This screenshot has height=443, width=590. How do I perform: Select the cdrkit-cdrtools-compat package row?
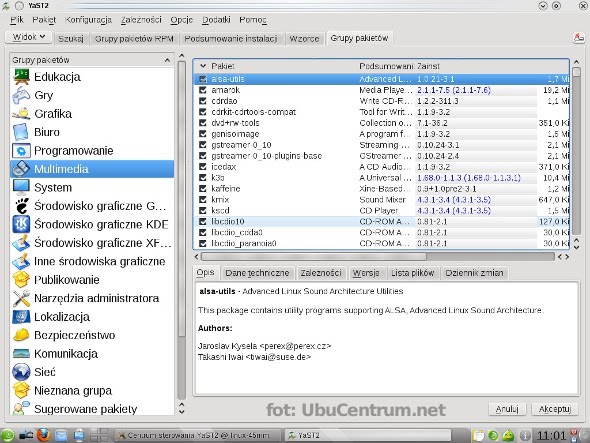coord(382,112)
